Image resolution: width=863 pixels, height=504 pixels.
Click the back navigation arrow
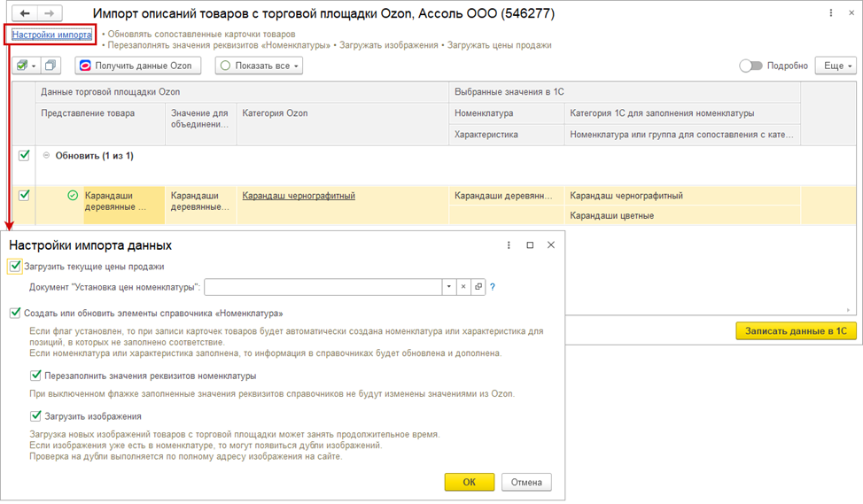click(25, 15)
